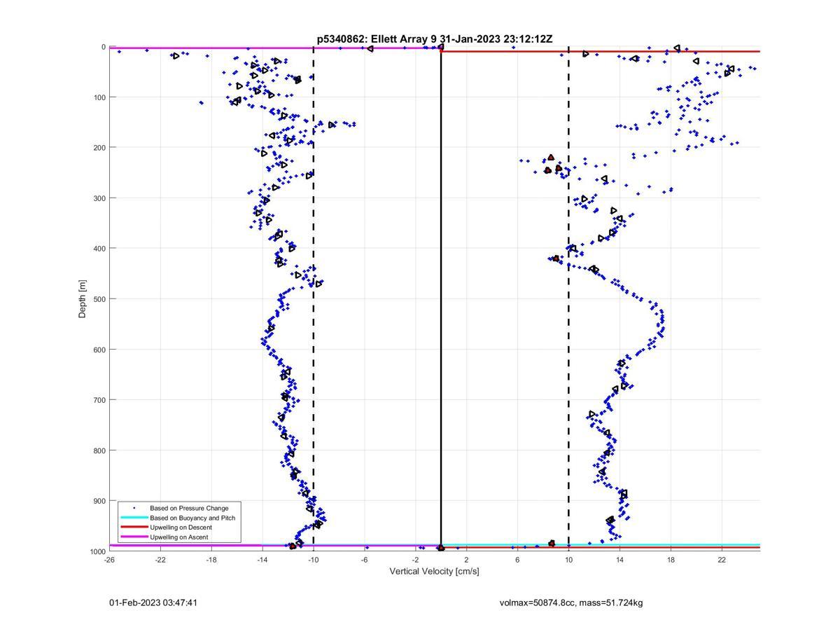The width and height of the screenshot is (840, 620).
Task: Click x-axis tick label -10
Action: point(314,560)
